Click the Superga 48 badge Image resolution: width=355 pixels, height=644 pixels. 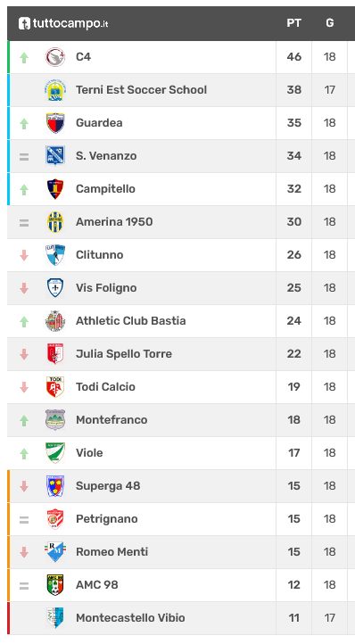55,486
